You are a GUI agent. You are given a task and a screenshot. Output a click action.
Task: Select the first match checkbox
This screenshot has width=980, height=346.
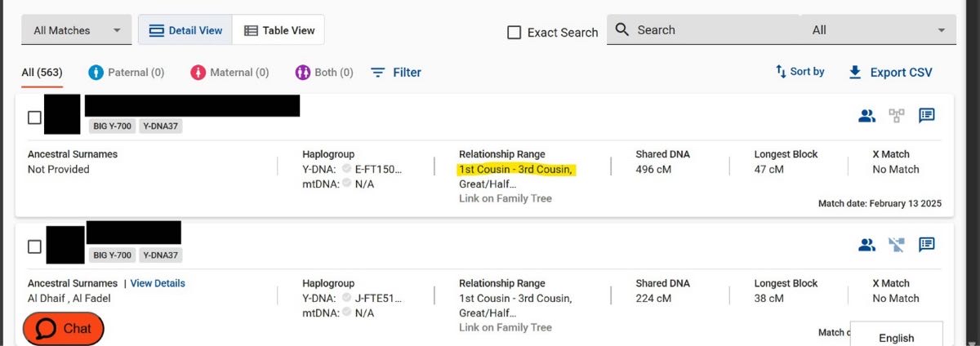tap(34, 118)
